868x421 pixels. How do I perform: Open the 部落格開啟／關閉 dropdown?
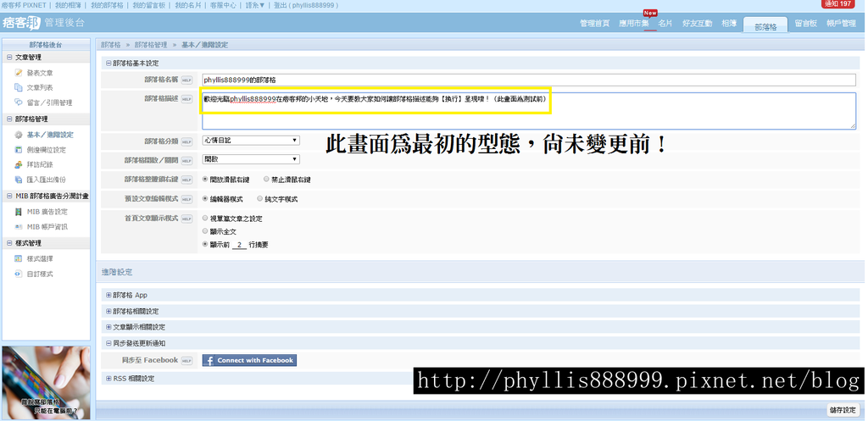tap(251, 159)
